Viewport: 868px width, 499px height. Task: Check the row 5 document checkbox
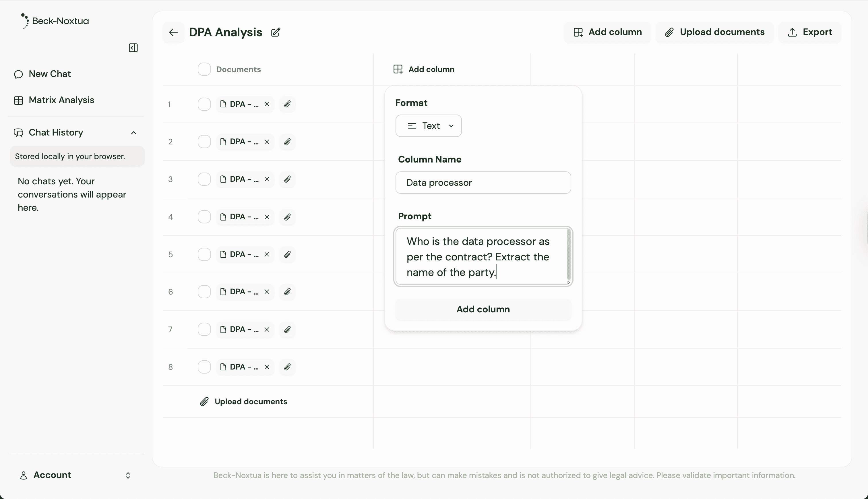[x=204, y=254]
